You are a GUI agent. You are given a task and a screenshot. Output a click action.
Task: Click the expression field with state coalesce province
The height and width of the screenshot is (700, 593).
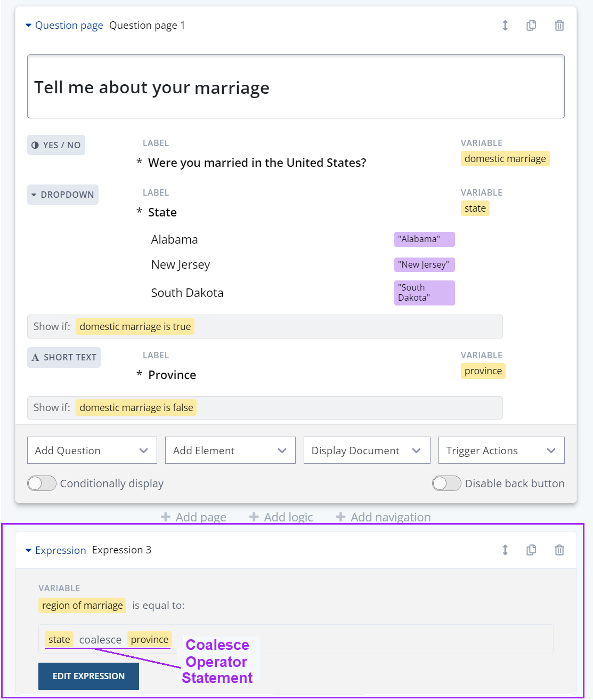(296, 639)
